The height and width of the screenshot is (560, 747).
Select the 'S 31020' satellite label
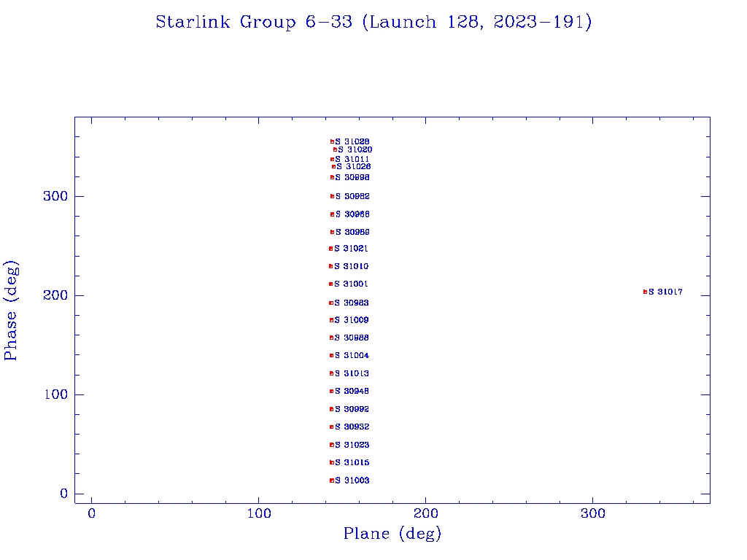click(355, 149)
